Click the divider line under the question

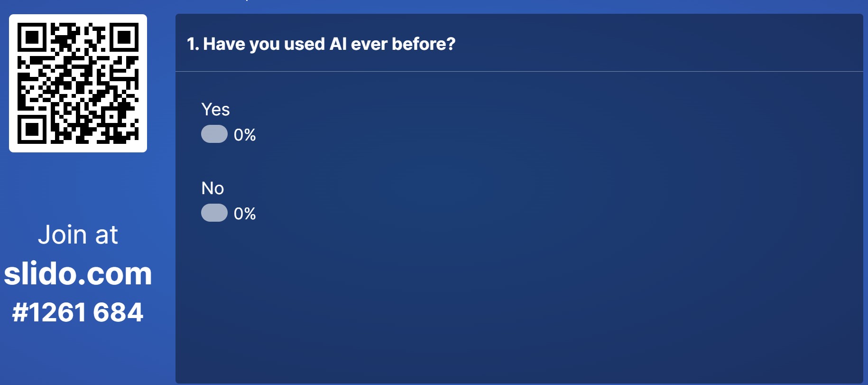519,72
